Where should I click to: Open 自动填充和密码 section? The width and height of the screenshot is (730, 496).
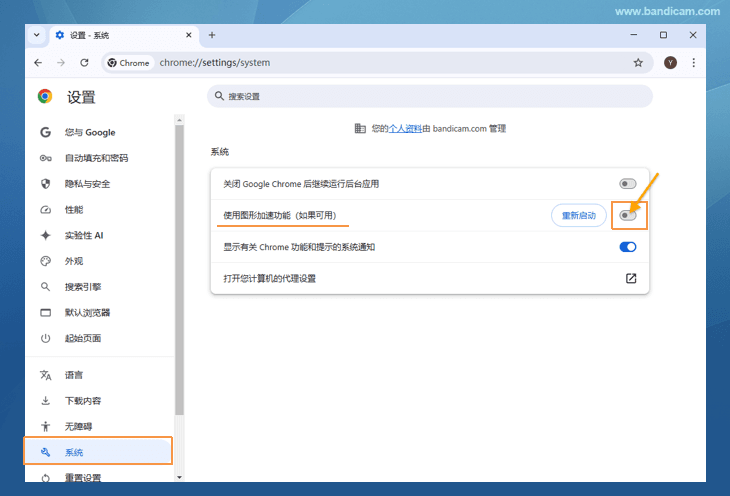click(x=99, y=158)
